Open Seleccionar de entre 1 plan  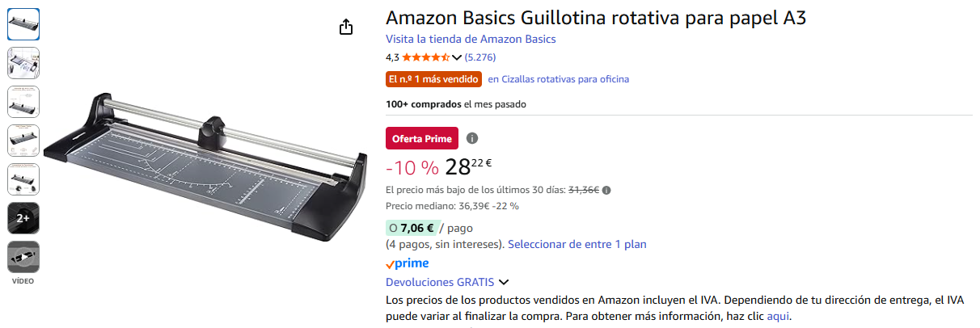pos(577,244)
